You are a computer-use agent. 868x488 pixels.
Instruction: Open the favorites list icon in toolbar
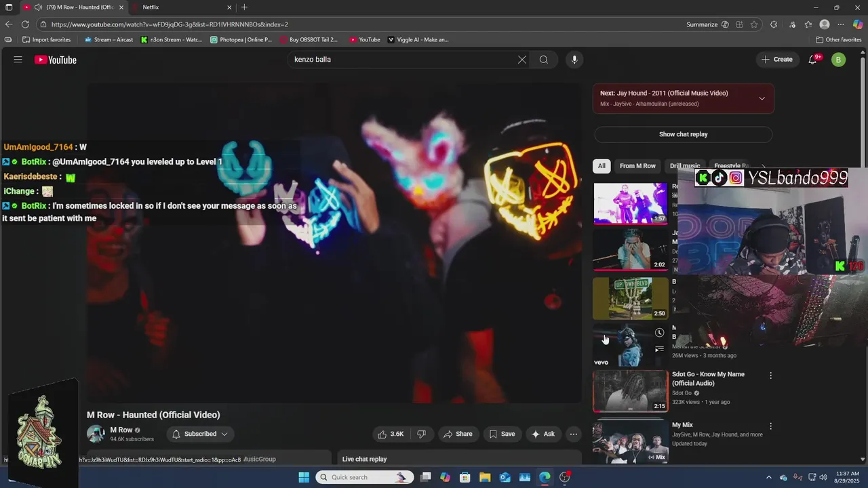tap(808, 24)
